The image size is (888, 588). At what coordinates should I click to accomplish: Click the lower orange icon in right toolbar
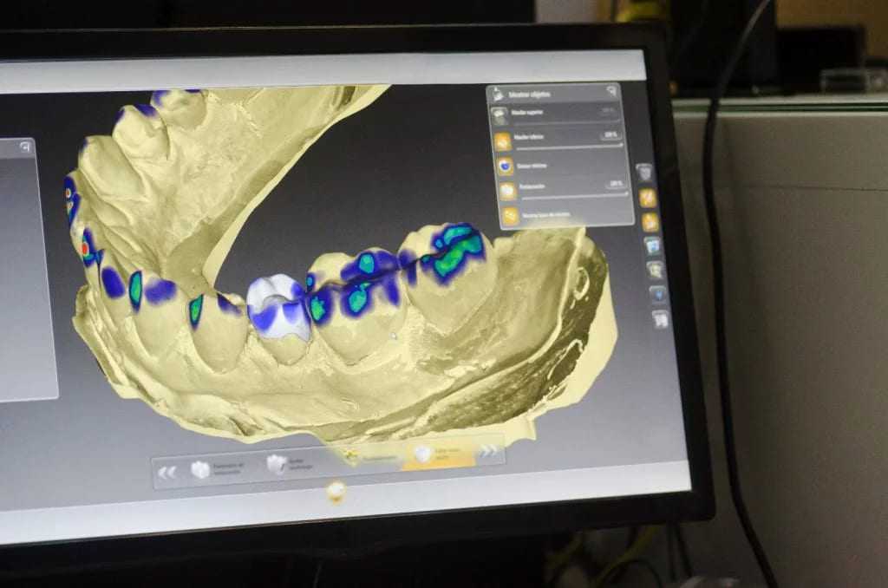click(x=650, y=222)
